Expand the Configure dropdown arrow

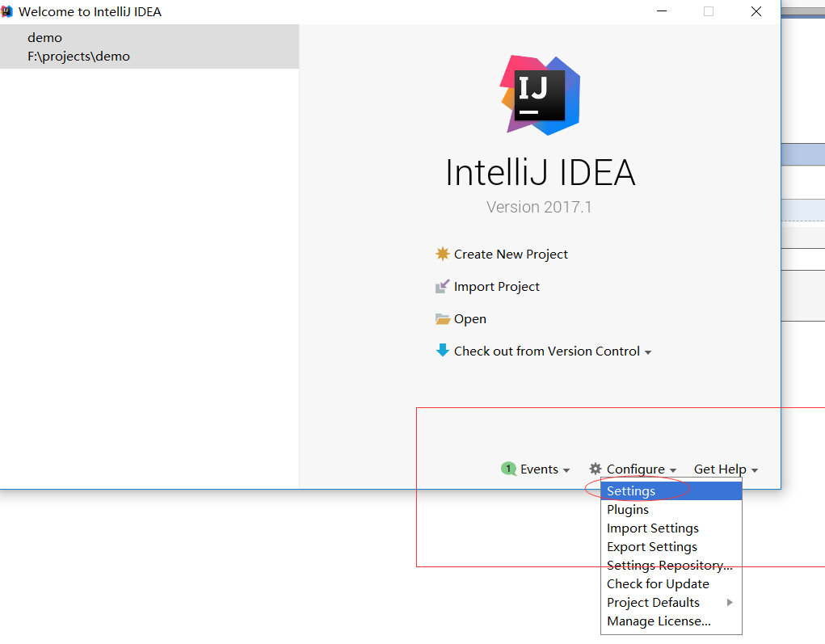673,470
